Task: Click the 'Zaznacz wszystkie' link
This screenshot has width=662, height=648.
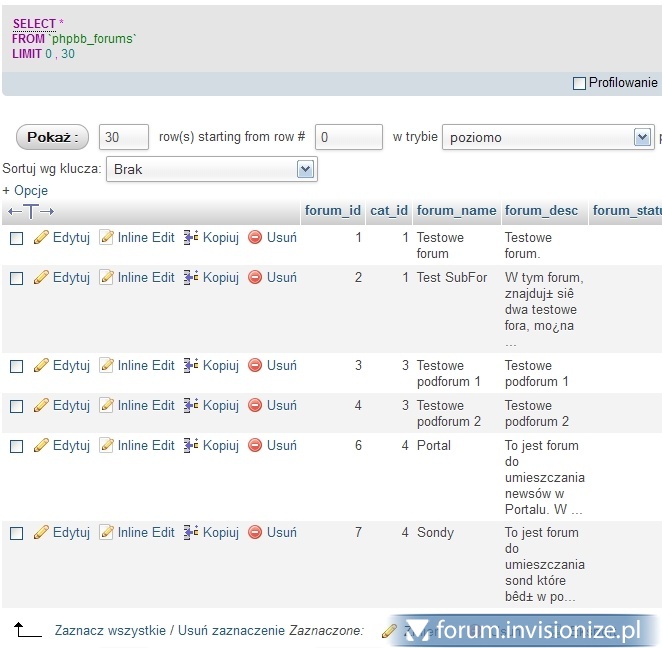Action: click(110, 631)
